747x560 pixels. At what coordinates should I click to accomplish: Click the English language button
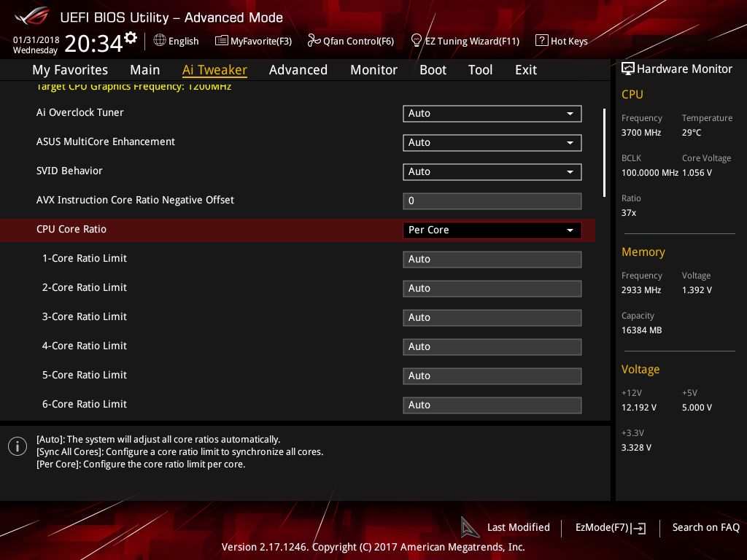click(183, 42)
